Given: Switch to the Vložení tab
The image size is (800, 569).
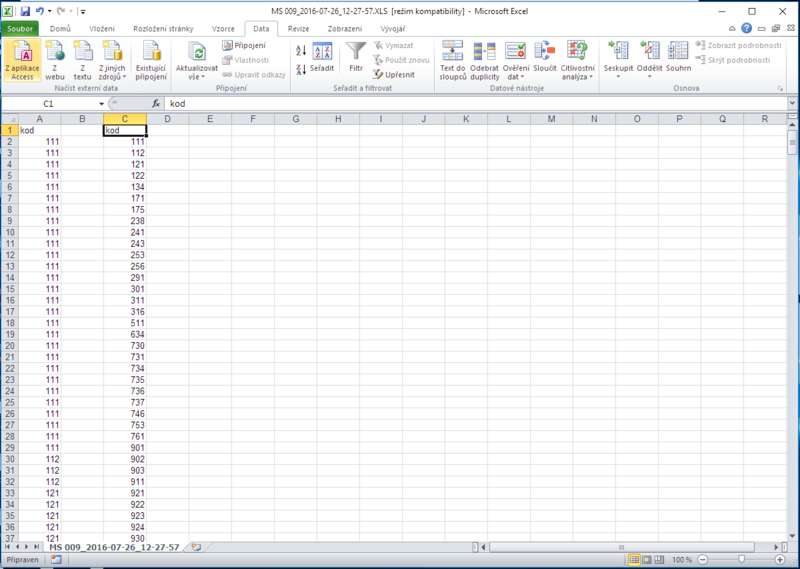Looking at the screenshot, I should [x=102, y=29].
